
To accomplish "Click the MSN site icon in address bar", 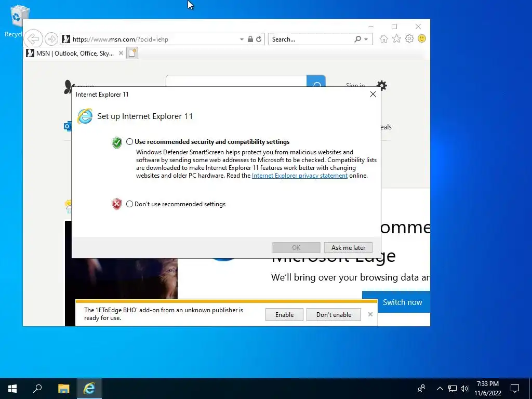I will tap(66, 39).
